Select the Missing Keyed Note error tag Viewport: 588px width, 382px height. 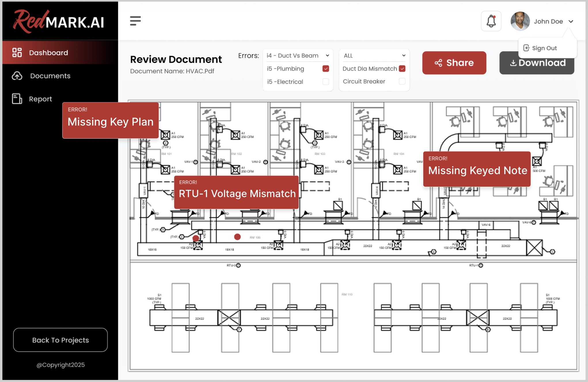477,169
